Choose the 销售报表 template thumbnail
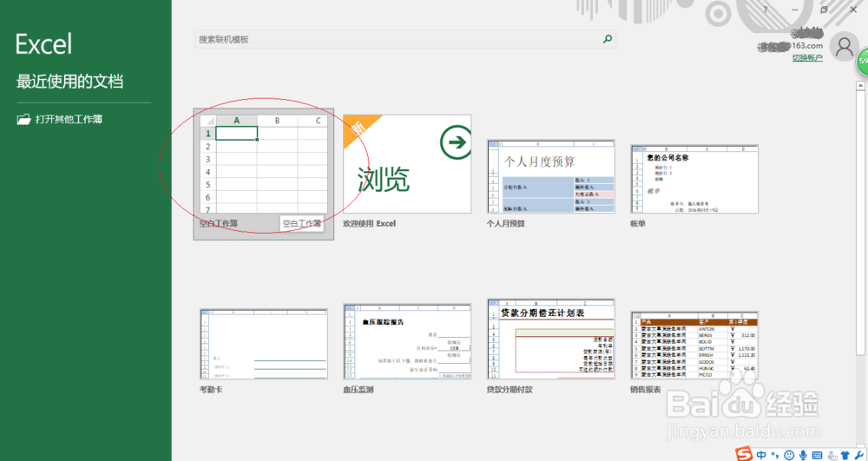The height and width of the screenshot is (461, 868). (x=694, y=346)
